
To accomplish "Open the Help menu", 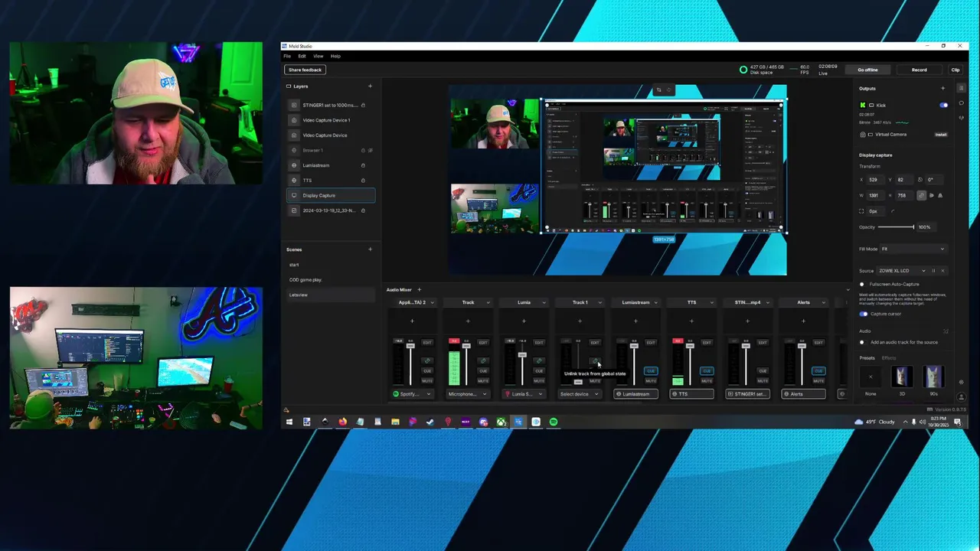I will tap(335, 56).
